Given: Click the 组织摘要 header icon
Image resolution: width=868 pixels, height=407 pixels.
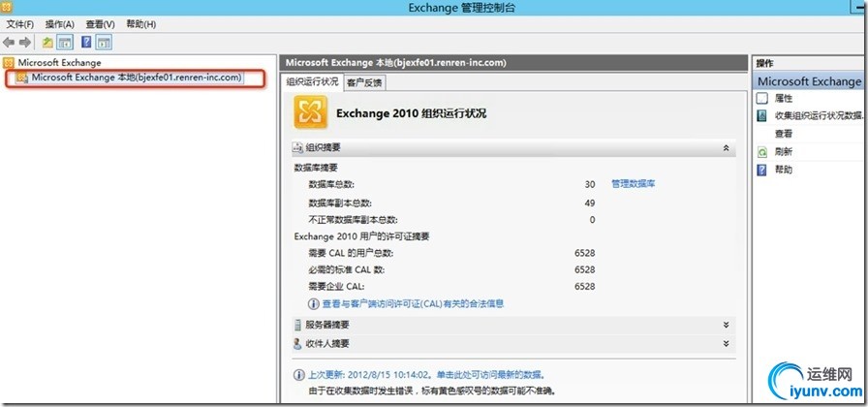Looking at the screenshot, I should tap(297, 148).
